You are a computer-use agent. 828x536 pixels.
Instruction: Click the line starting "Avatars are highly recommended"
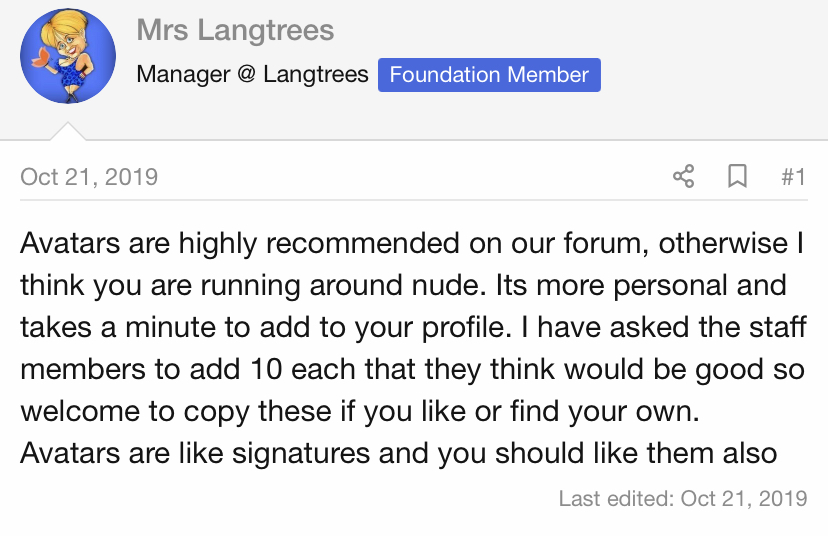pyautogui.click(x=412, y=244)
